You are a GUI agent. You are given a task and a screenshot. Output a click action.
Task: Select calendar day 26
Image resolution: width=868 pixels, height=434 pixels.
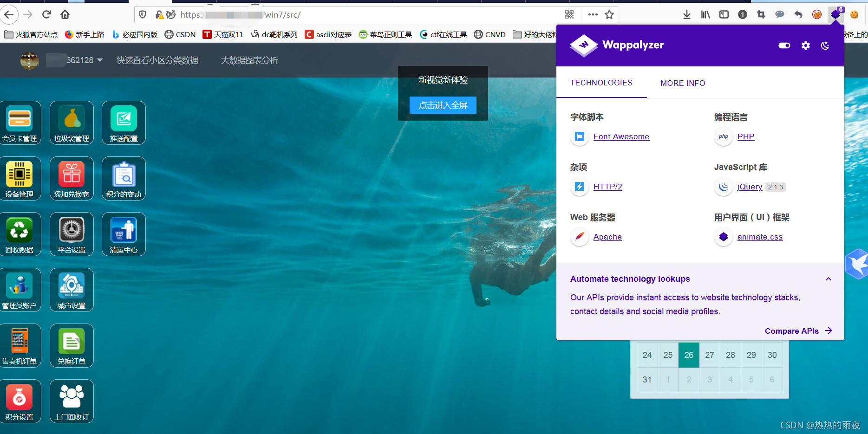(689, 355)
